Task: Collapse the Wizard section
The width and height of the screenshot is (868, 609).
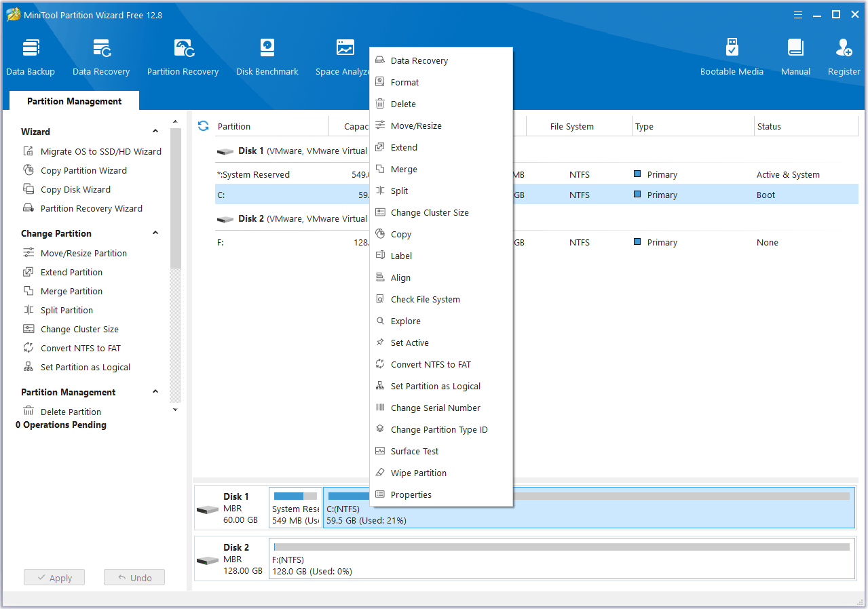Action: 155,132
